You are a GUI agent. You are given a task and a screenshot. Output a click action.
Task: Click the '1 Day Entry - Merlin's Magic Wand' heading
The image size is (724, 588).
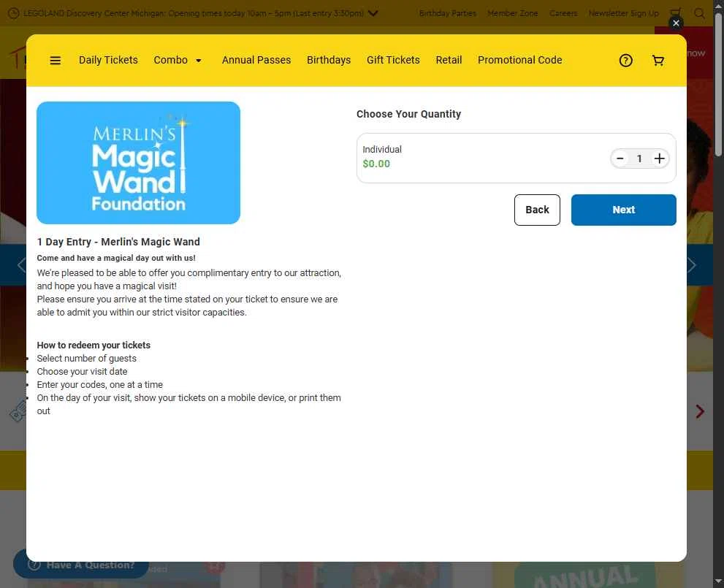click(118, 242)
